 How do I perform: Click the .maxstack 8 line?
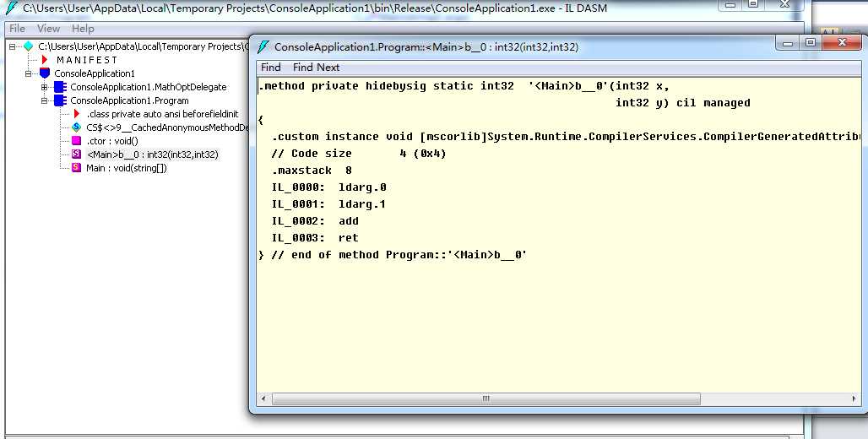[312, 171]
